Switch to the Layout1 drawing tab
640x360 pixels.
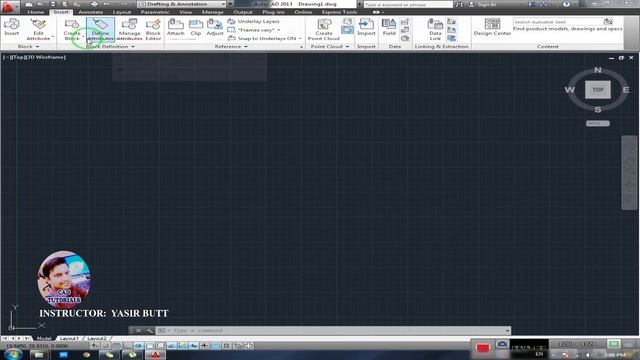[69, 338]
